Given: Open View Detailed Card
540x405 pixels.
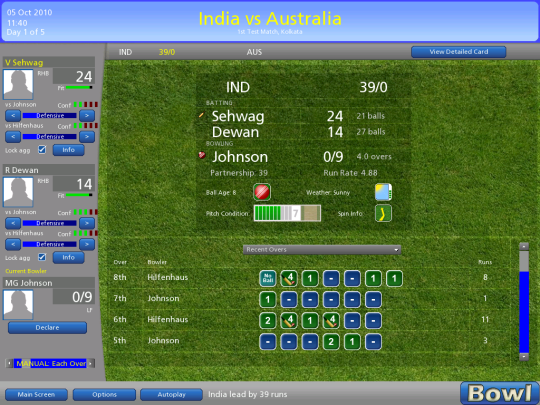Looking at the screenshot, I should (459, 52).
